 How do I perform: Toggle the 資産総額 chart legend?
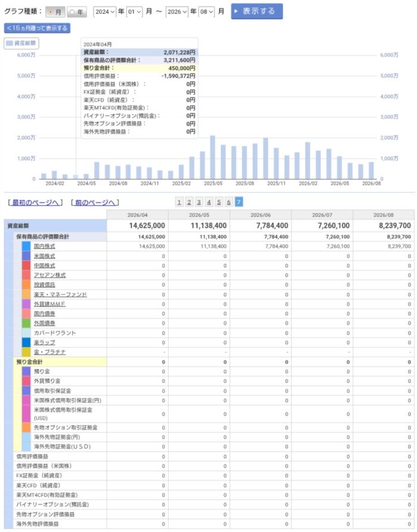coord(21,43)
